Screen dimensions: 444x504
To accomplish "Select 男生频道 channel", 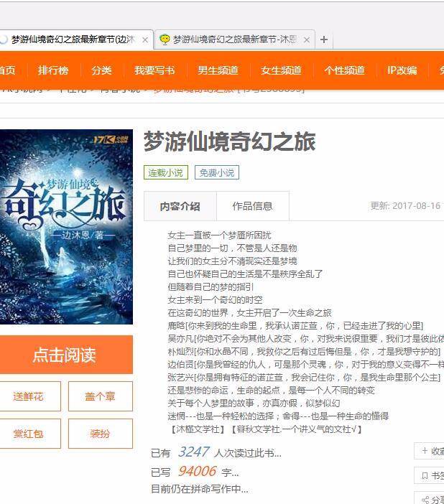I will [218, 70].
